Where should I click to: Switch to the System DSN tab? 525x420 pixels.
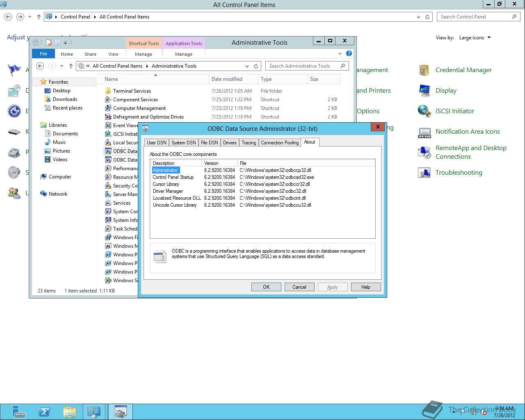183,143
